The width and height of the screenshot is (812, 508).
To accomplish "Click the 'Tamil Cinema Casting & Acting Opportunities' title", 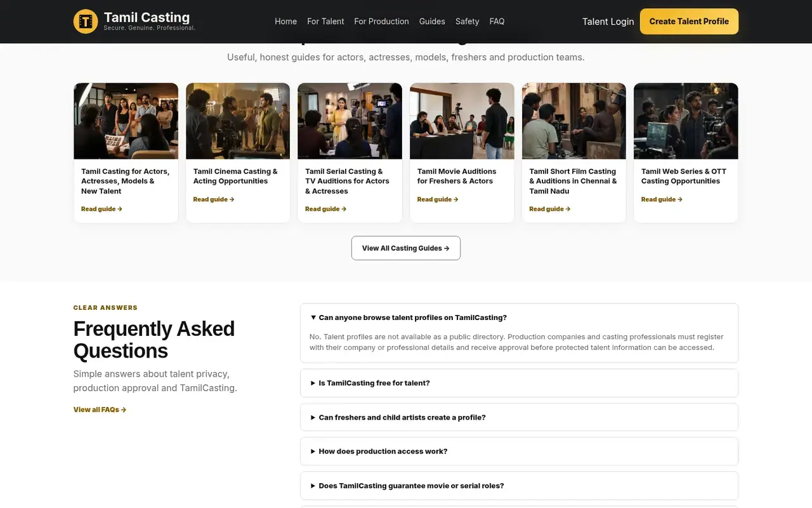I will pyautogui.click(x=235, y=176).
